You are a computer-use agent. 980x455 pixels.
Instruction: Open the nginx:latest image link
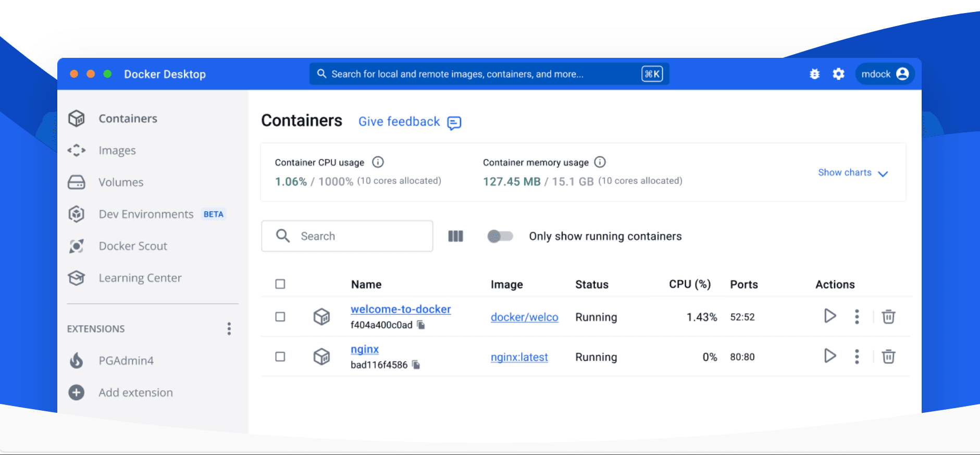click(x=519, y=357)
